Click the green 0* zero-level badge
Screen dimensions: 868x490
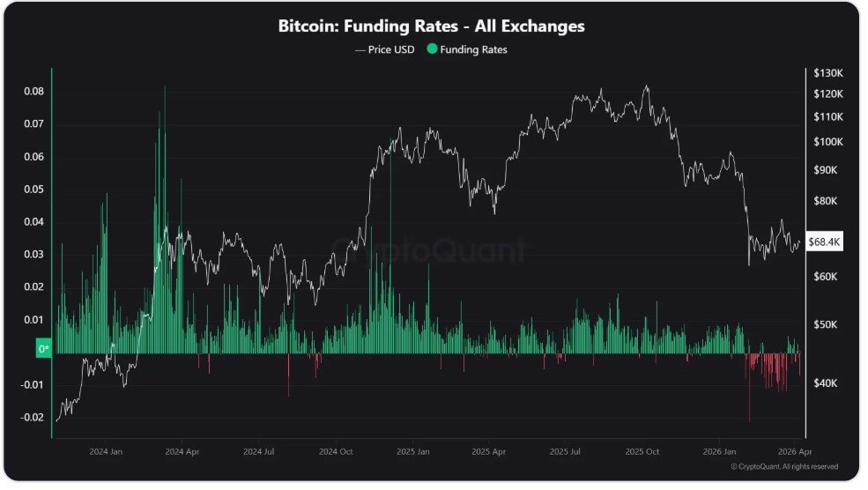[44, 349]
